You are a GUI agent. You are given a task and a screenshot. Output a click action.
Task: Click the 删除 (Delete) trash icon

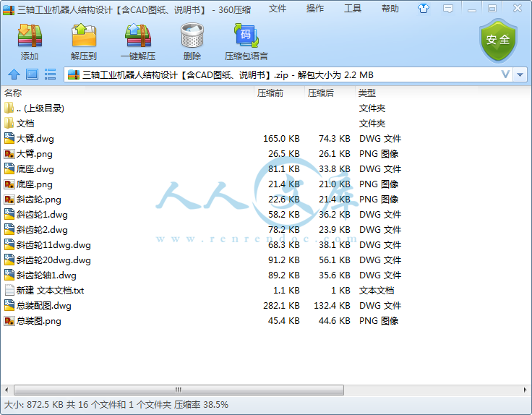click(x=192, y=35)
